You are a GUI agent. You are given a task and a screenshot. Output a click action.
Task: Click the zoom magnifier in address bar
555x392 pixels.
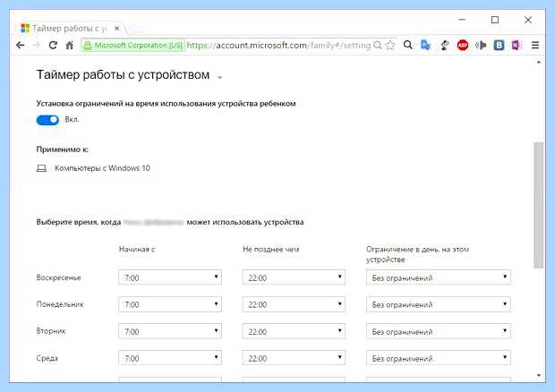point(378,46)
